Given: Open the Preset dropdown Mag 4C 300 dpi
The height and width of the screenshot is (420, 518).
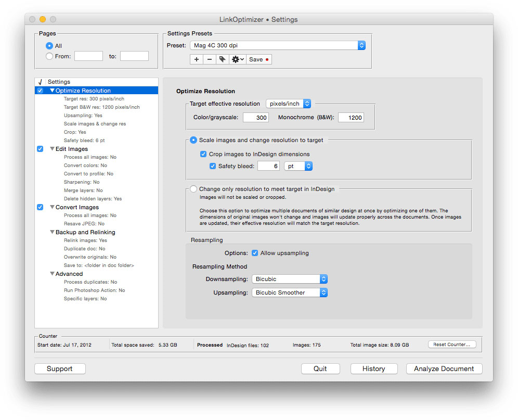Looking at the screenshot, I should (x=278, y=45).
